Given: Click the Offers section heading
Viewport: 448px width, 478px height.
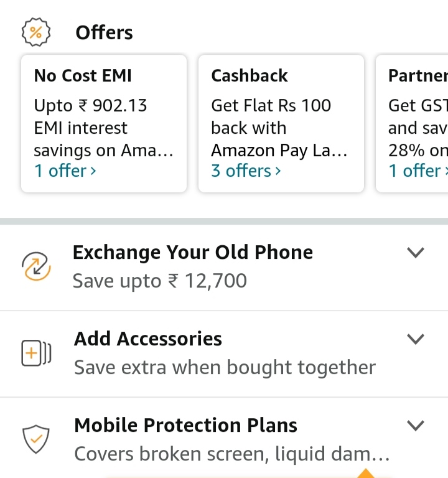Looking at the screenshot, I should (104, 32).
